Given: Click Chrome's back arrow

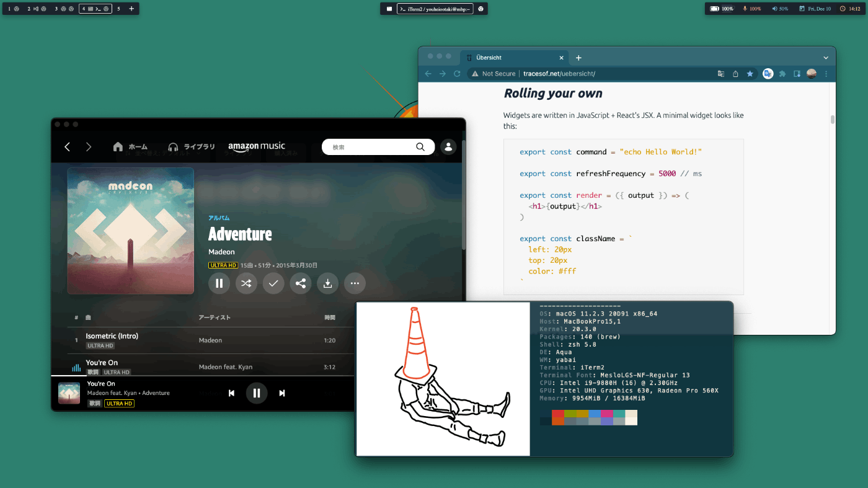Looking at the screenshot, I should 428,74.
